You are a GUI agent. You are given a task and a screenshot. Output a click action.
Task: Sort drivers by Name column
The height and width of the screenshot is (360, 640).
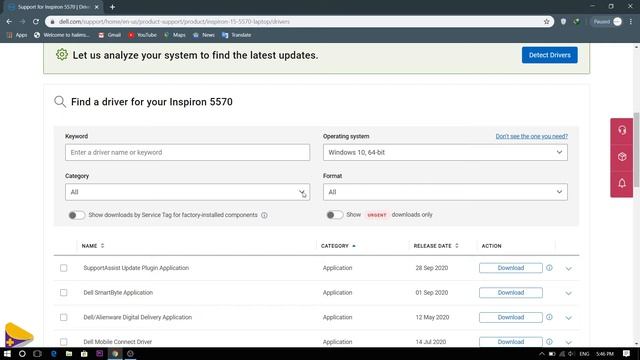point(93,246)
